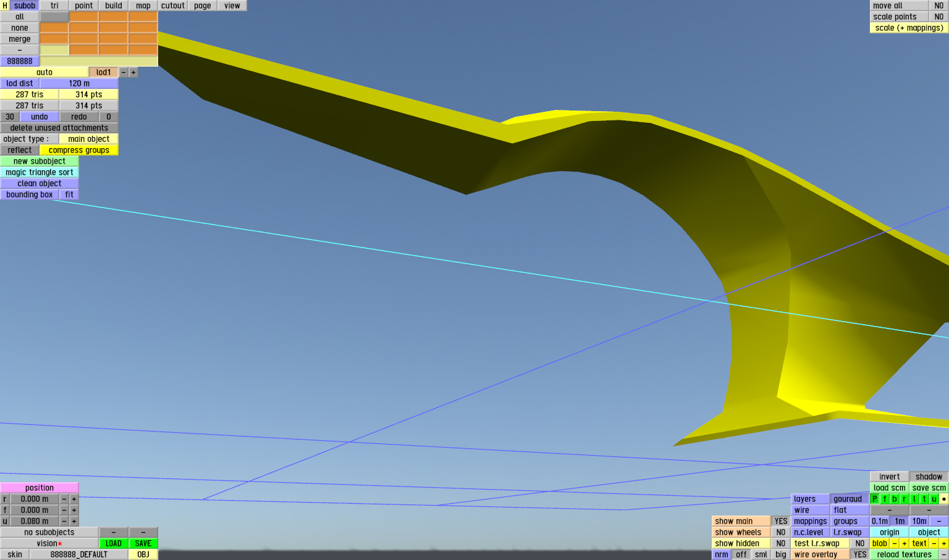949x560 pixels.
Task: Toggle show main YES setting
Action: pos(781,521)
